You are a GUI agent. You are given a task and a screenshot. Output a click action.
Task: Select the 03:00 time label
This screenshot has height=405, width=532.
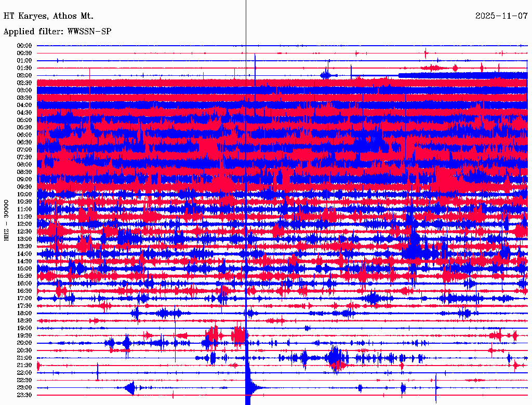pos(24,90)
